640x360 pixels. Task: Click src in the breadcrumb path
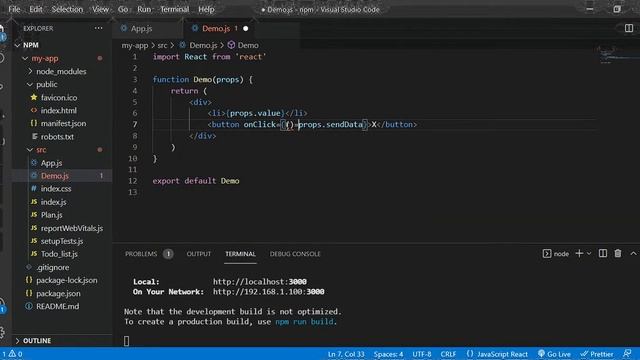(x=162, y=45)
